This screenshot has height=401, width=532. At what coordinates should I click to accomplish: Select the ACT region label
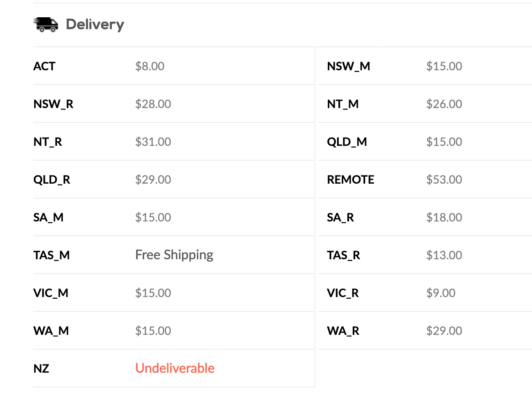click(44, 66)
